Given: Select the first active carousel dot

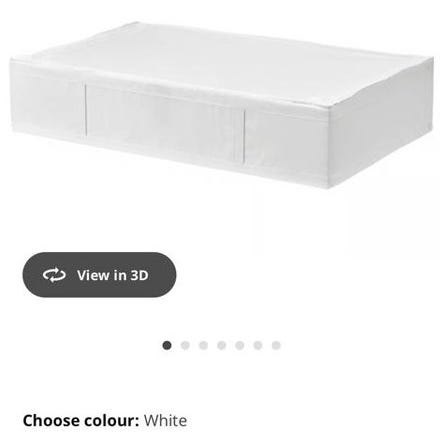Looking at the screenshot, I should 167,346.
